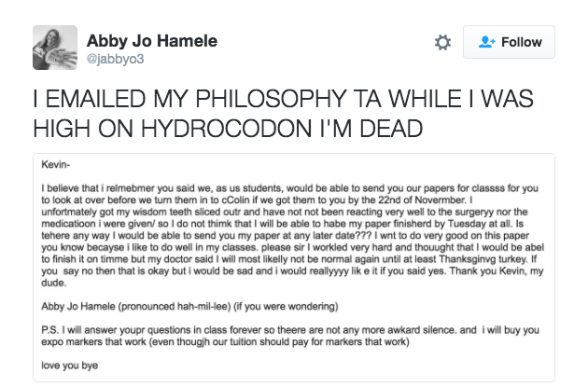Click the add-person icon inside Follow
588x387 pixels.
pos(485,43)
